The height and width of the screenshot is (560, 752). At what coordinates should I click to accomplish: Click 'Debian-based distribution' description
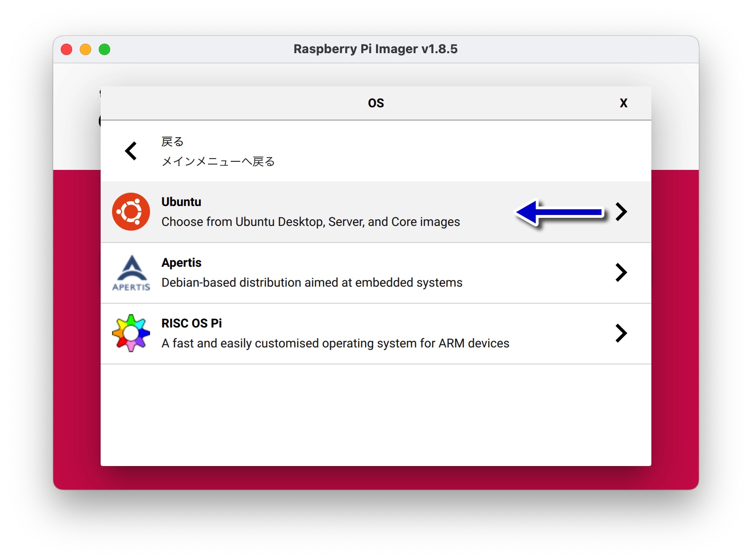click(312, 282)
